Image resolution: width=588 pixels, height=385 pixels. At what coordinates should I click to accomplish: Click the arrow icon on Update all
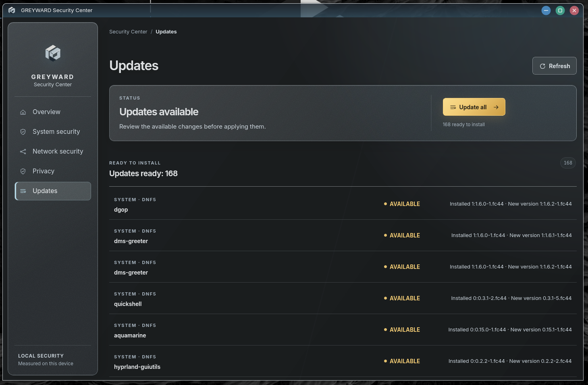[496, 107]
